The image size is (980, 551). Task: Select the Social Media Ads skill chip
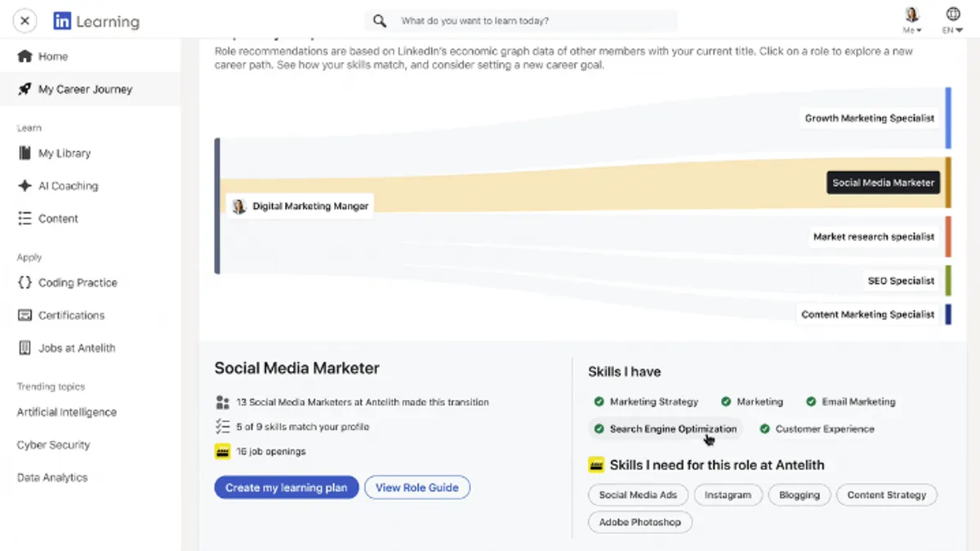(x=638, y=495)
